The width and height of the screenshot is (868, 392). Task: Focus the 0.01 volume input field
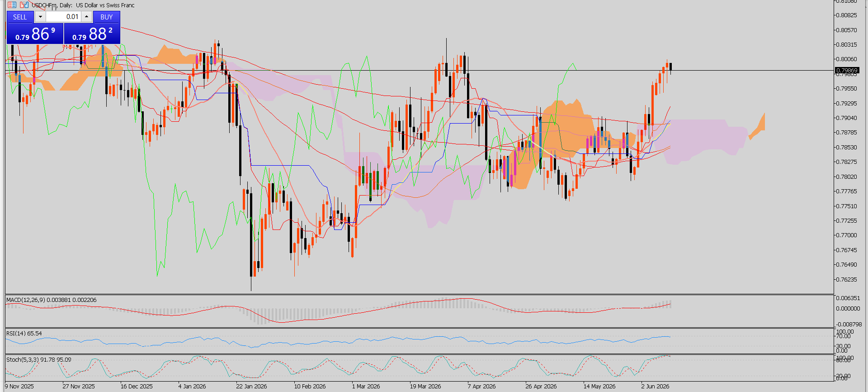coord(63,17)
